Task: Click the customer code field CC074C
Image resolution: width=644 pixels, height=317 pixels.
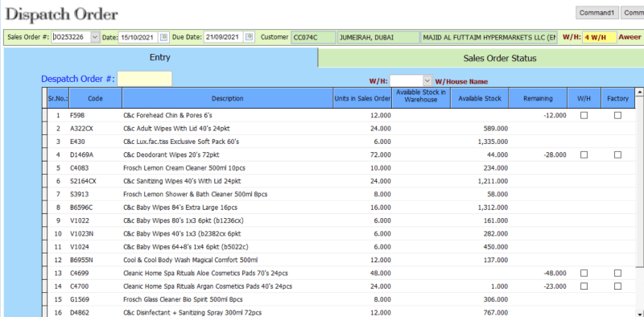Action: click(x=313, y=37)
